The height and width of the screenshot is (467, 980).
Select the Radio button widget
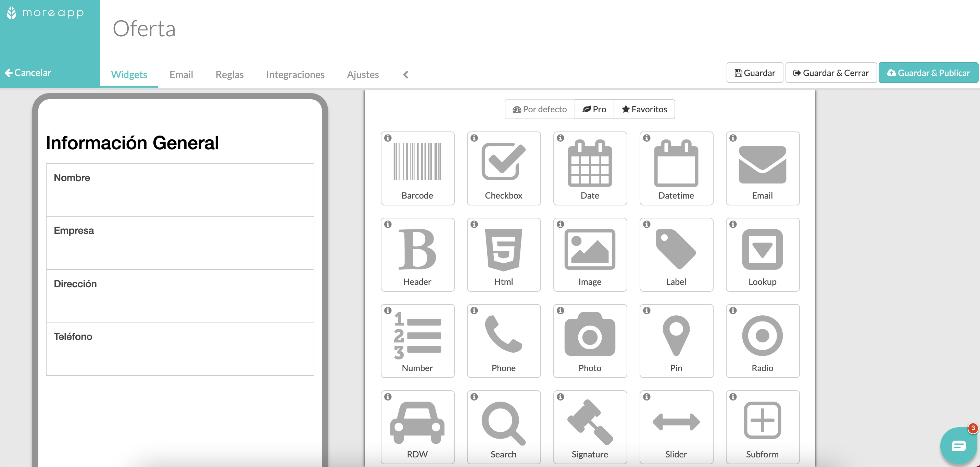pos(762,341)
